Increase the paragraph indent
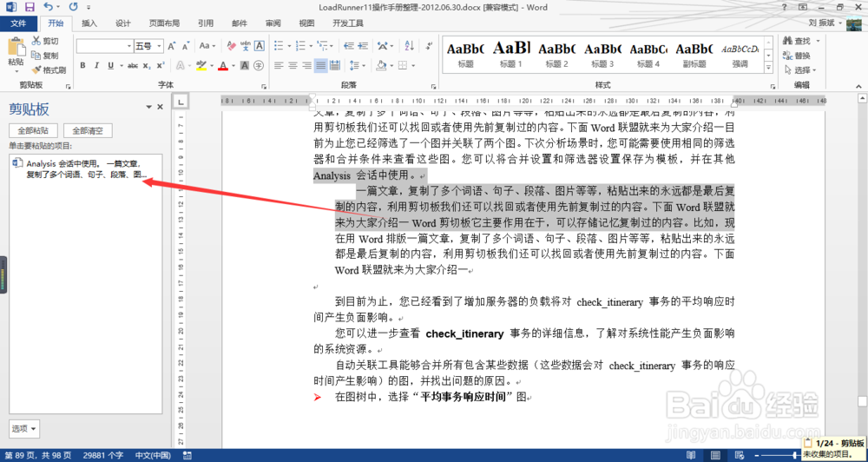868x462 pixels. tap(363, 46)
